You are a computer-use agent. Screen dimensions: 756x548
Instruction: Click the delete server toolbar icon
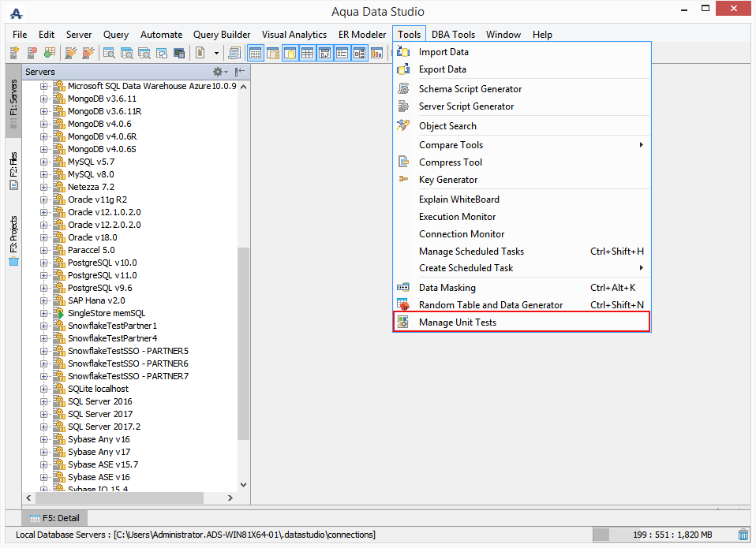(32, 53)
